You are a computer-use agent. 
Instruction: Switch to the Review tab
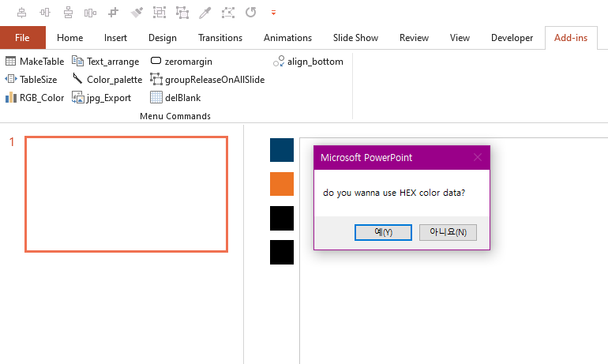click(x=414, y=38)
